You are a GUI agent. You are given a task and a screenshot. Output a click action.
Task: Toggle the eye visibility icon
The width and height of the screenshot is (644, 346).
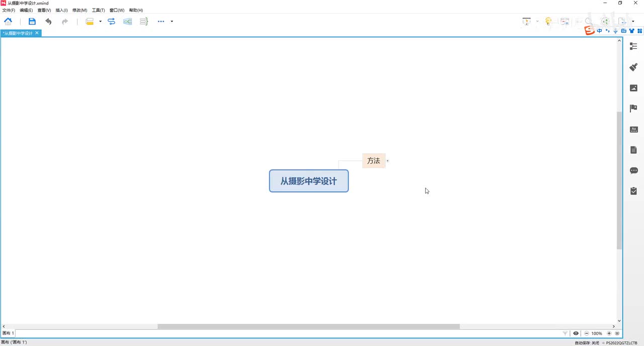576,333
